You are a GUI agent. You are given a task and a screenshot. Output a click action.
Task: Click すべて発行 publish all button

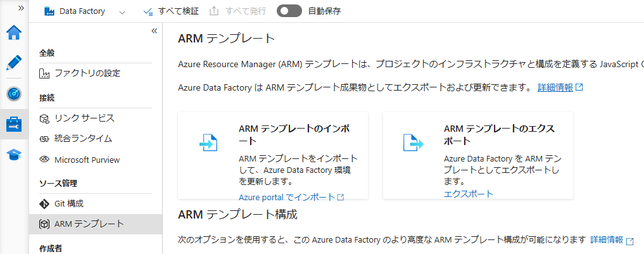pyautogui.click(x=237, y=11)
